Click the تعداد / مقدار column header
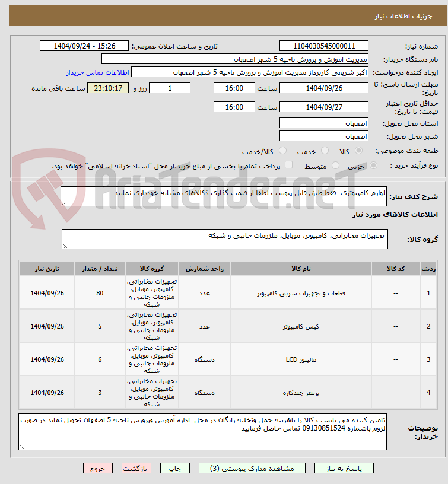This screenshot has height=484, width=448. (x=100, y=269)
